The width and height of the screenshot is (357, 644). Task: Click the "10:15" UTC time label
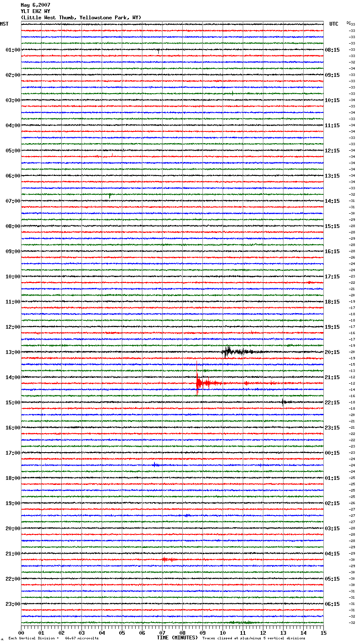pos(332,100)
